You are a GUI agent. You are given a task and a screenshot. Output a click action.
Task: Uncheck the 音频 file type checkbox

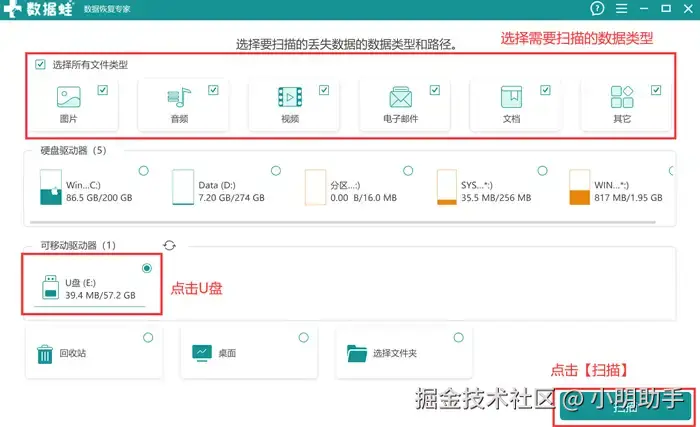[213, 90]
